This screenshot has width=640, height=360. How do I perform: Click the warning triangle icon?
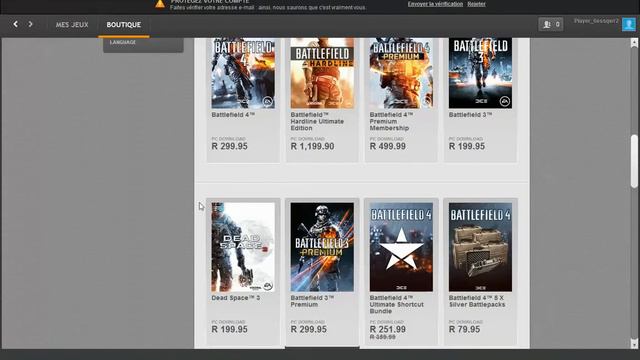click(160, 4)
